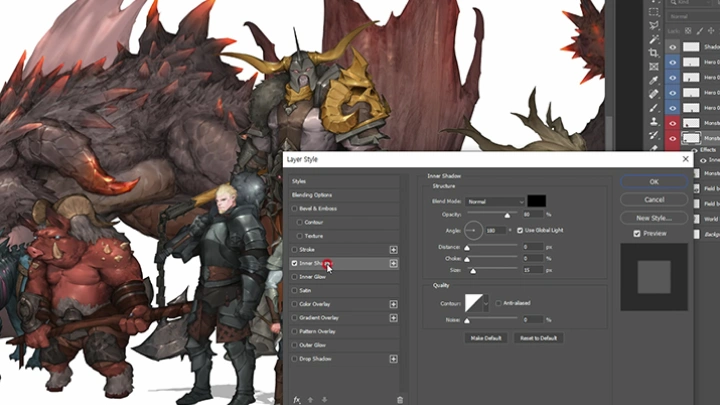The height and width of the screenshot is (405, 720).
Task: Select the Lasso tool in toolbar
Action: [x=654, y=25]
